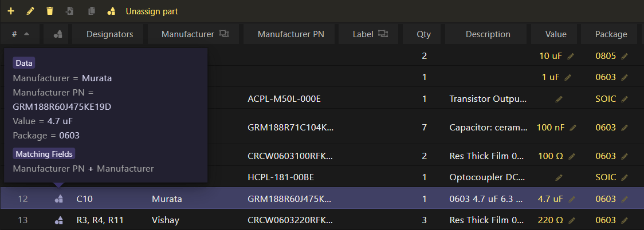Edit the 10 uF value pencil icon
Screen dimensions: 644x230
570,56
